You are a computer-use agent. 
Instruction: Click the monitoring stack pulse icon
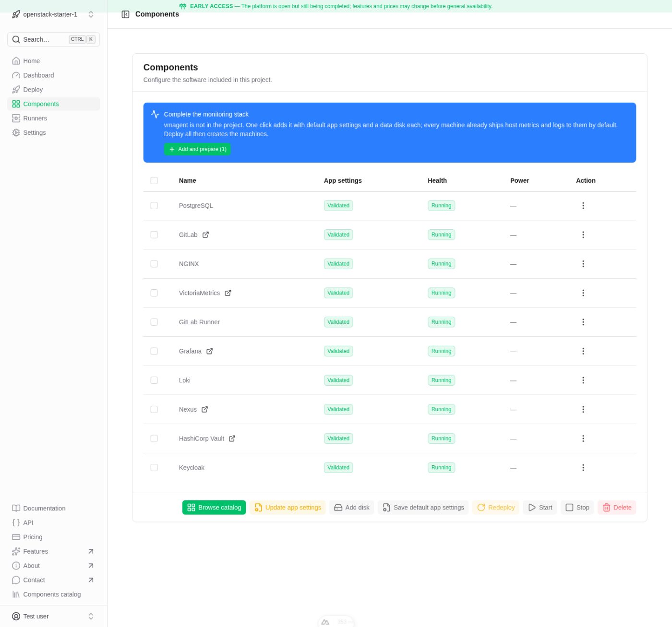(155, 114)
